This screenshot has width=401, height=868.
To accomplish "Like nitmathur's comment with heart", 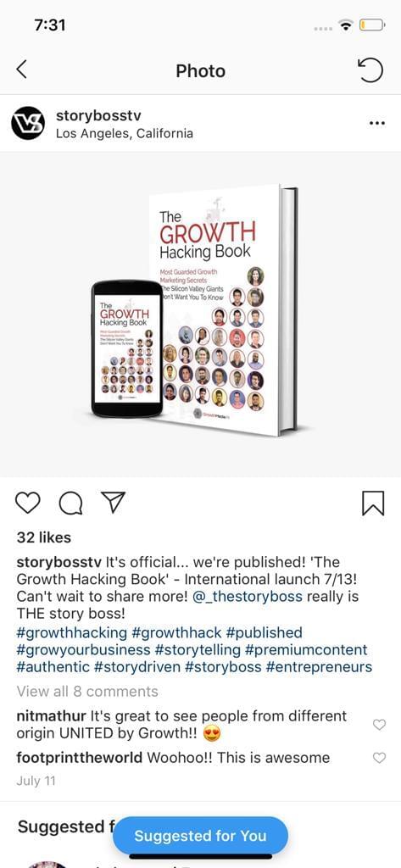I will pos(380,725).
